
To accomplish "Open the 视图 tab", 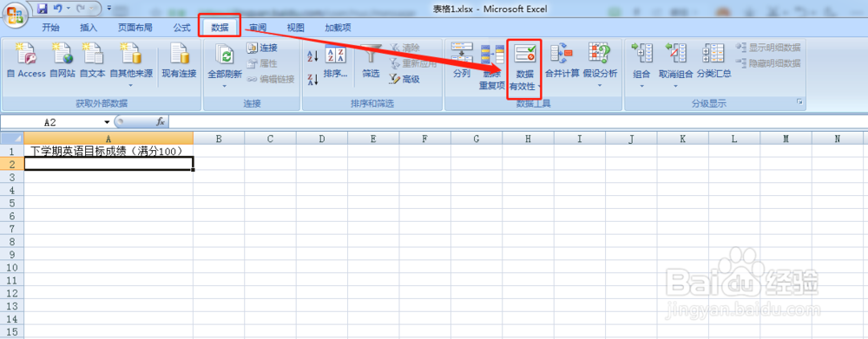I will 295,28.
